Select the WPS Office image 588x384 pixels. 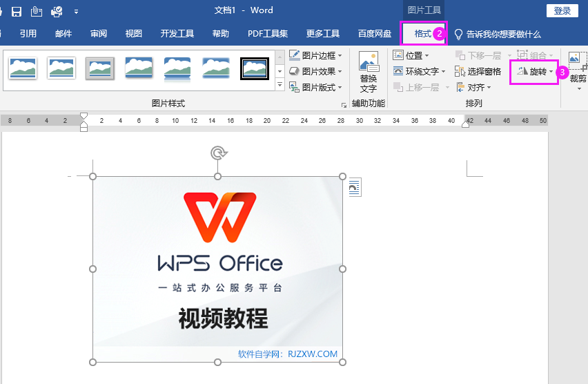tap(218, 269)
